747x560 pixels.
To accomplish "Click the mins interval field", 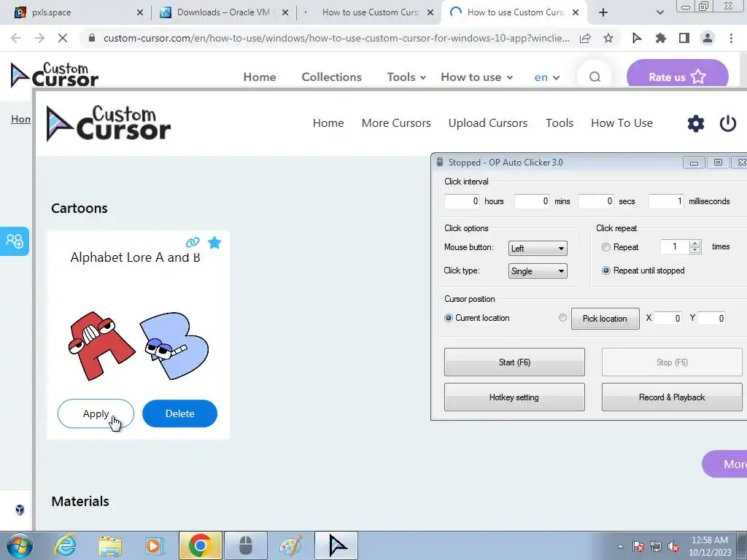I will [532, 201].
